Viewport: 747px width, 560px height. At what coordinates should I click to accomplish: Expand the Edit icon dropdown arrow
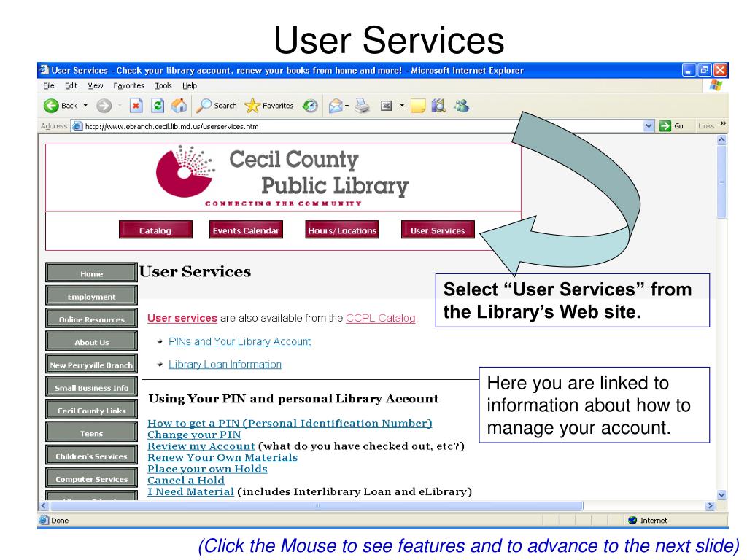tap(402, 105)
